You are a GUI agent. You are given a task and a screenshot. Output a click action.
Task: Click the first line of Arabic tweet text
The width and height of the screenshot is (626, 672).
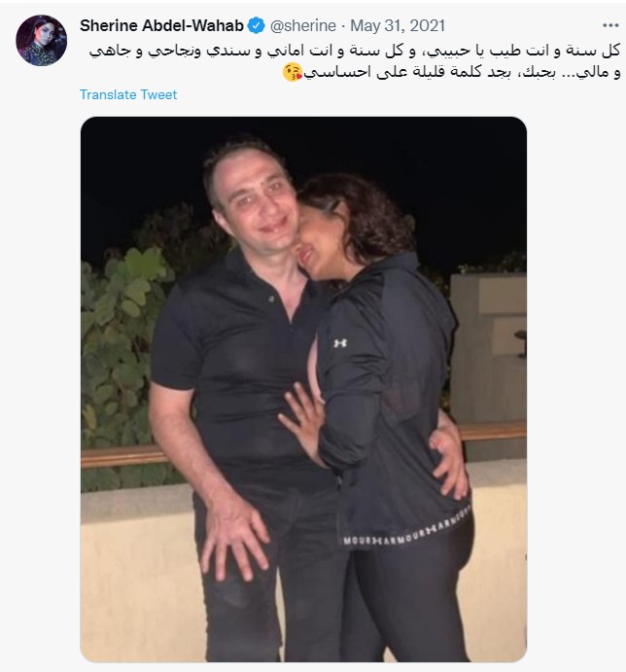[x=355, y=51]
